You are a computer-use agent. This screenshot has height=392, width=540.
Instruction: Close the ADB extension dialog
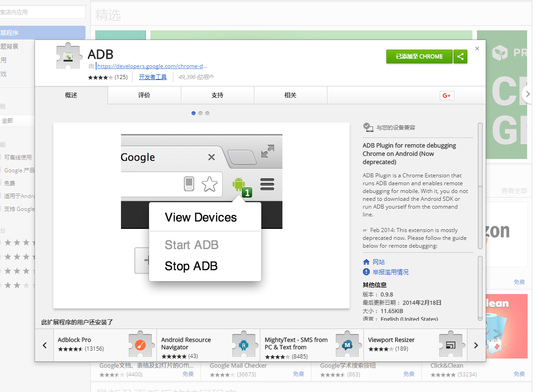[477, 49]
